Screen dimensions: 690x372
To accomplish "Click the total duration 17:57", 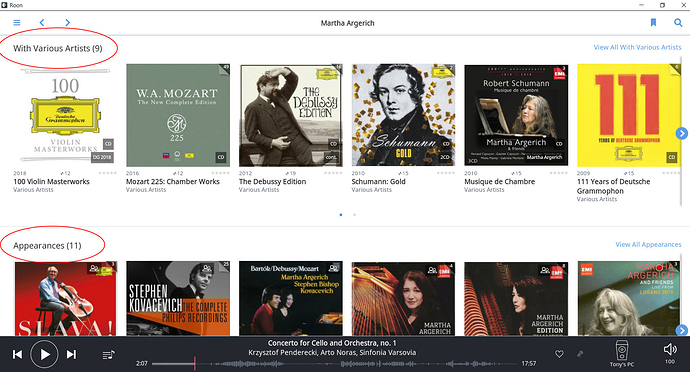I will click(529, 364).
